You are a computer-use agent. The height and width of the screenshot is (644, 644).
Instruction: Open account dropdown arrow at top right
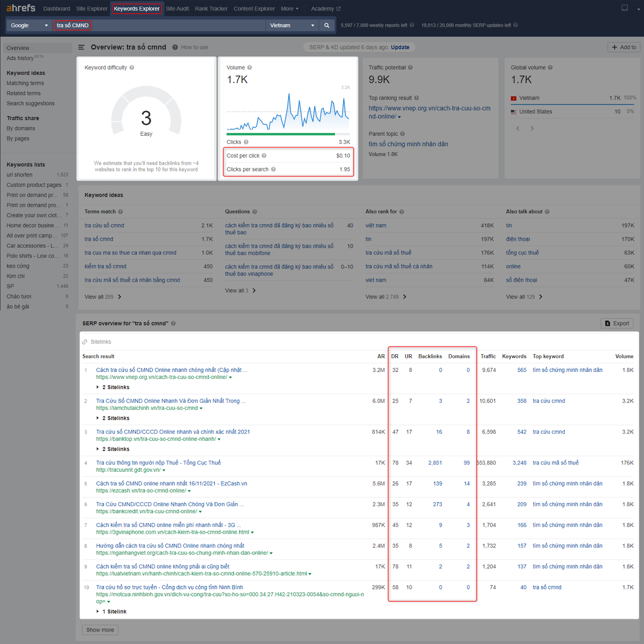coord(638,9)
